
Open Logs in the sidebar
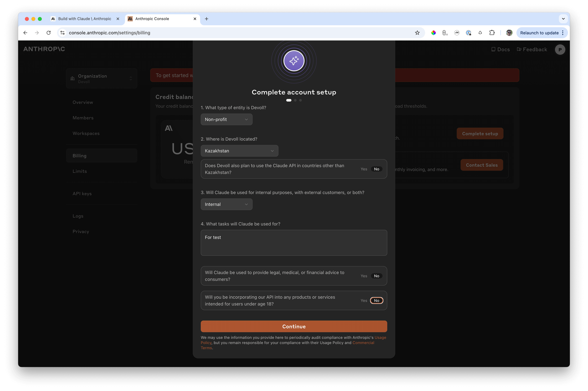pyautogui.click(x=78, y=216)
